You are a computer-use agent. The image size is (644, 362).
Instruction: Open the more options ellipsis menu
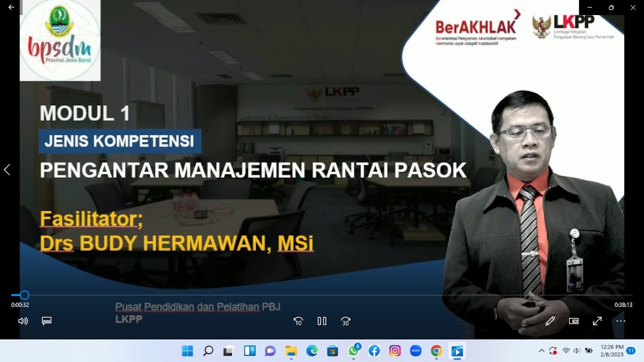[x=621, y=321]
